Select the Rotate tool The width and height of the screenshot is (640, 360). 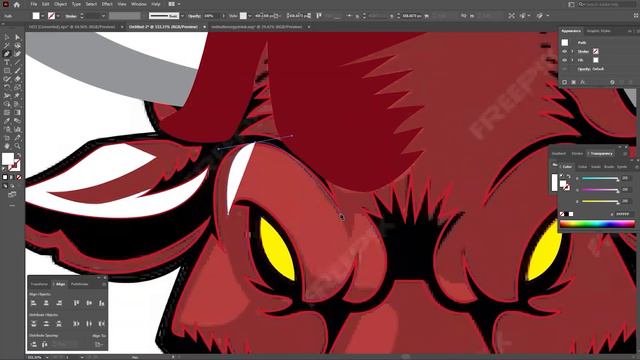pyautogui.click(x=7, y=87)
